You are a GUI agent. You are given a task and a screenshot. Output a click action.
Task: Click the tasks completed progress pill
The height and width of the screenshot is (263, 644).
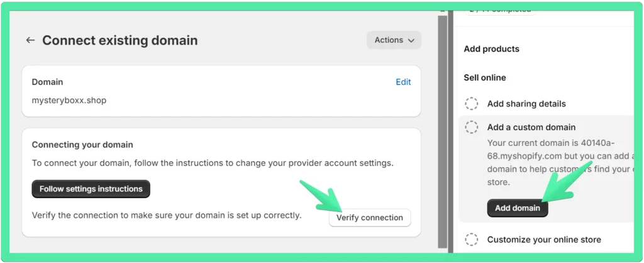500,11
